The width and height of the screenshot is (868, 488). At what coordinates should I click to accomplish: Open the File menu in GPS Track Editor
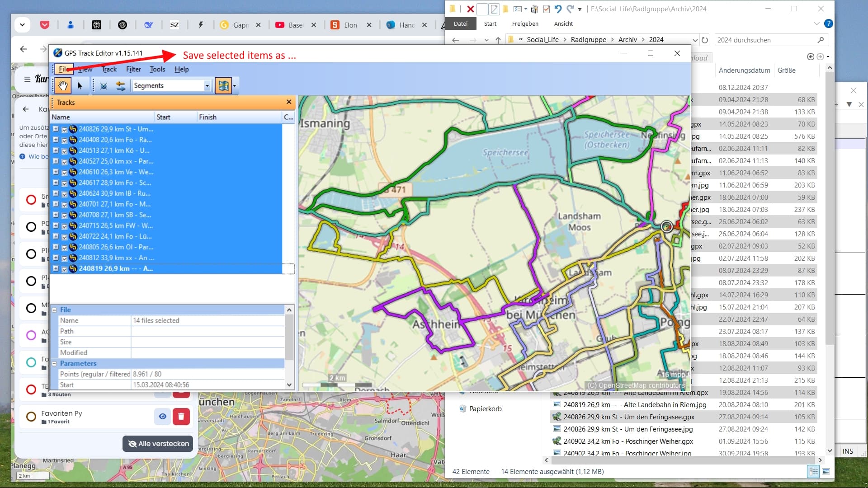click(x=63, y=69)
